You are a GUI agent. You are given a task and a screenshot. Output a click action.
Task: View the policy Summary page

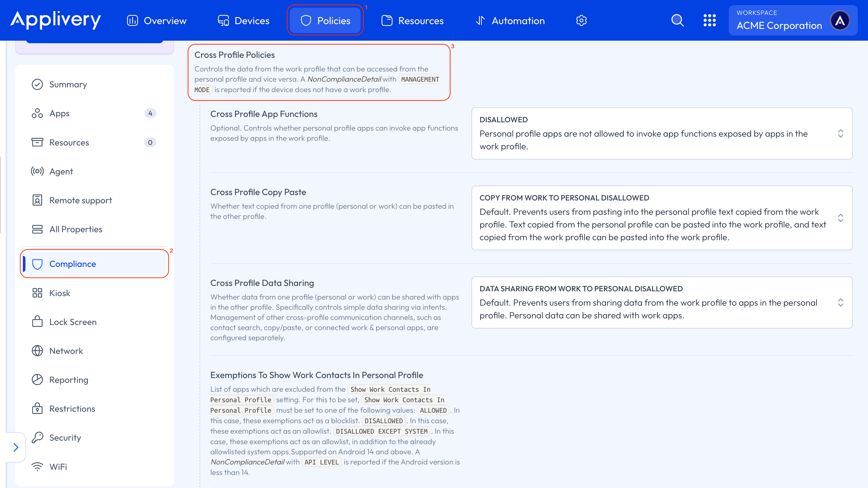[x=68, y=84]
